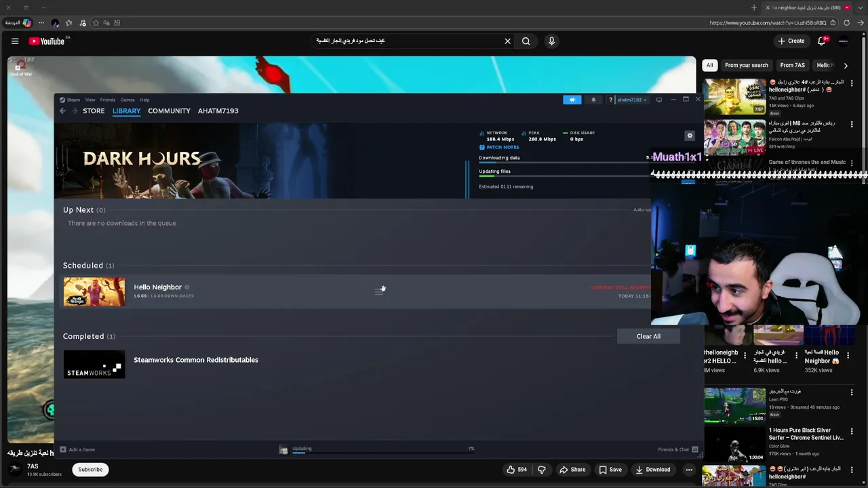Image resolution: width=868 pixels, height=488 pixels.
Task: Open Friends & Chat in Steam
Action: [x=678, y=449]
